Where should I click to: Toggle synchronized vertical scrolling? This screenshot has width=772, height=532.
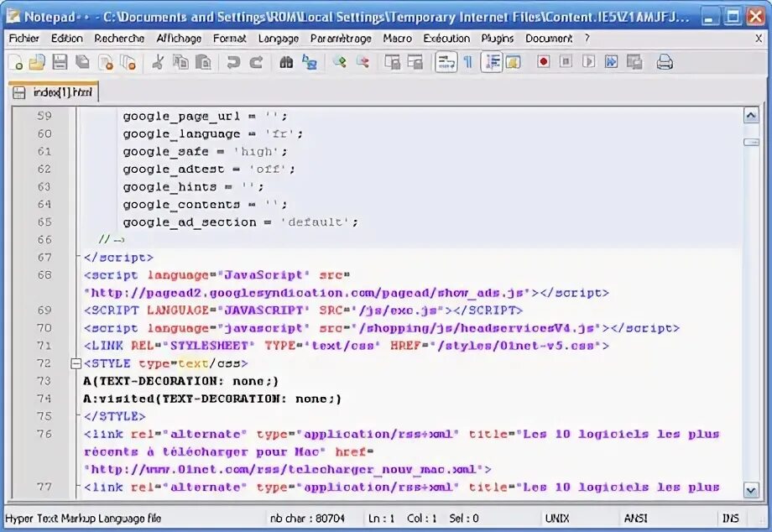(x=393, y=62)
